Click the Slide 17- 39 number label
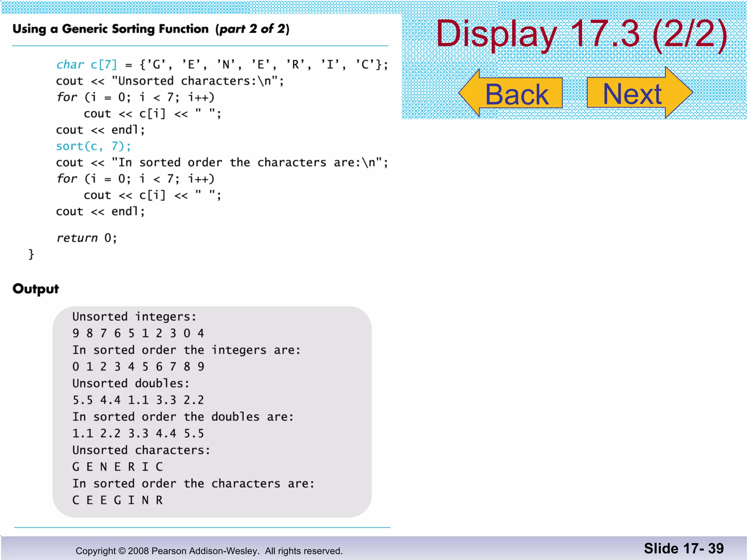Image resolution: width=747 pixels, height=560 pixels. (684, 549)
